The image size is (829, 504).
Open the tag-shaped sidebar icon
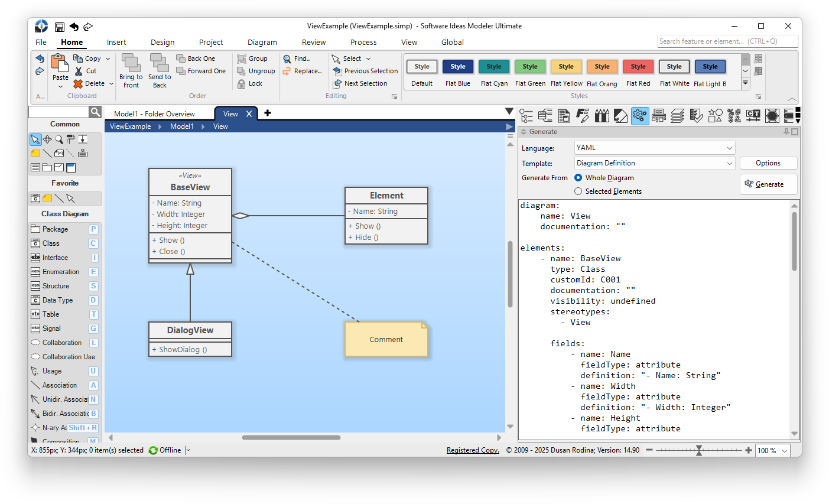click(x=621, y=115)
